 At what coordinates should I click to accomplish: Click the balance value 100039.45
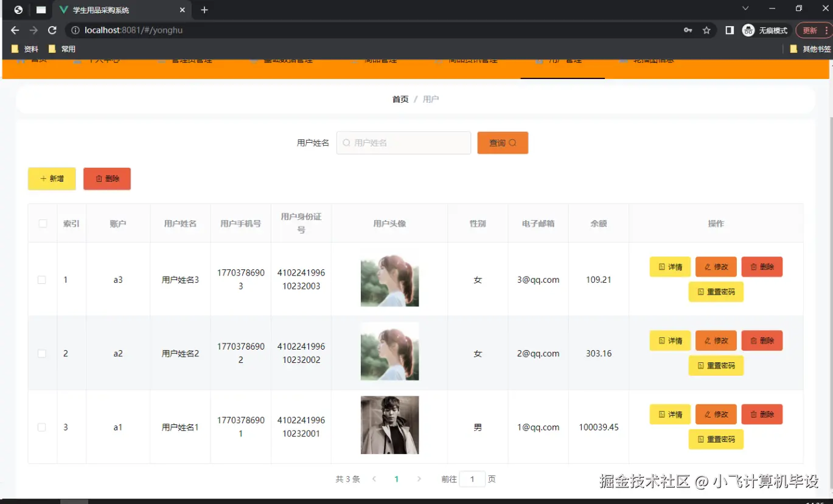[599, 427]
